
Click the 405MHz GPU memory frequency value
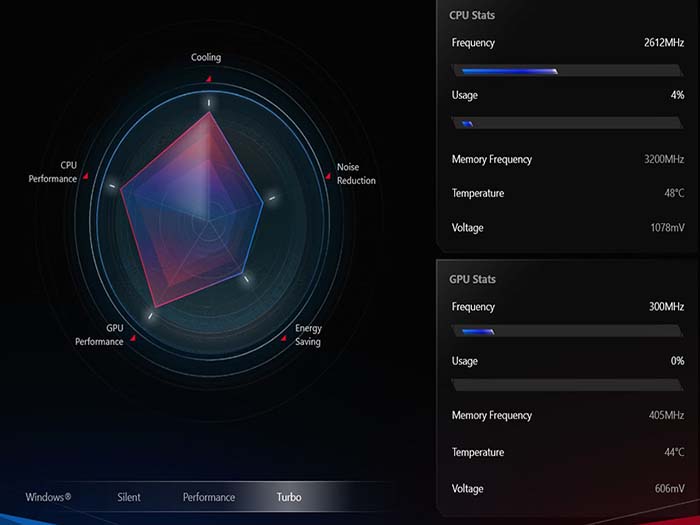pyautogui.click(x=667, y=415)
